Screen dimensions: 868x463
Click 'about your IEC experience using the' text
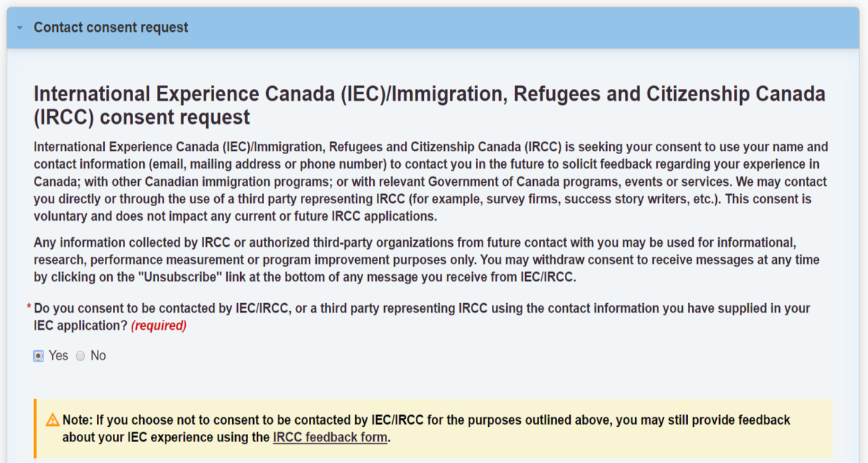166,438
